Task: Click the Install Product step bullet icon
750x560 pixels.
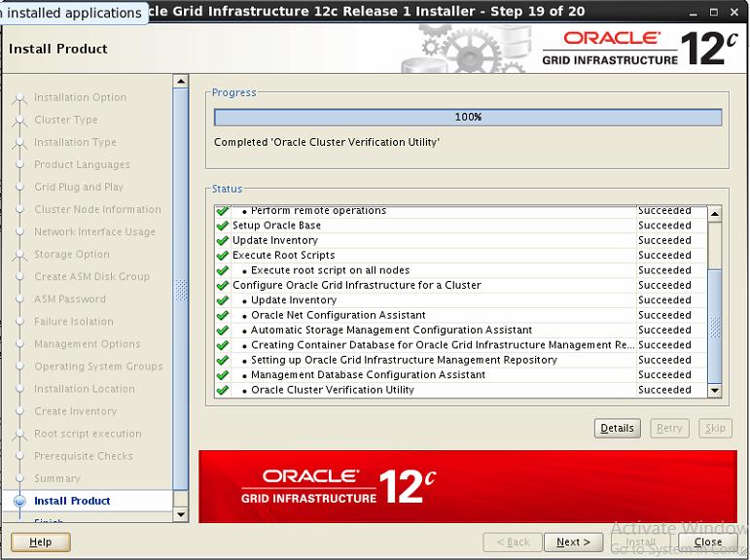Action: click(x=19, y=501)
